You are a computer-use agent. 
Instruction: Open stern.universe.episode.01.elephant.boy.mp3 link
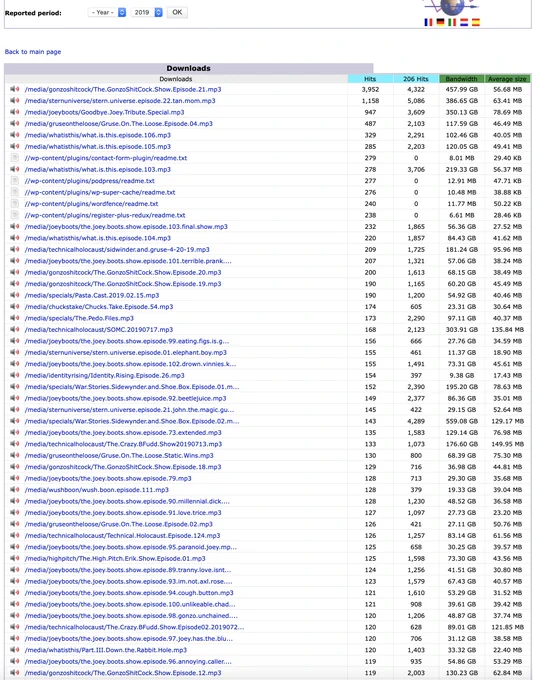126,353
